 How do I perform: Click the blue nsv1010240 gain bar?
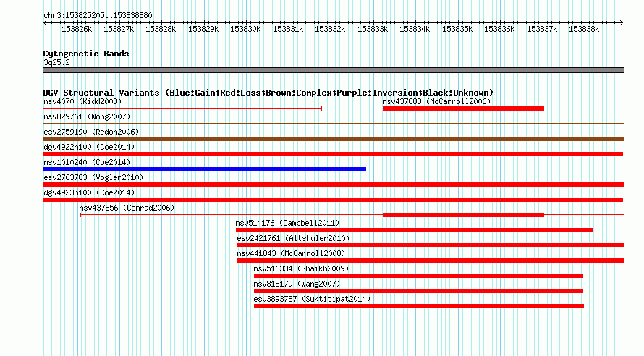[204, 169]
